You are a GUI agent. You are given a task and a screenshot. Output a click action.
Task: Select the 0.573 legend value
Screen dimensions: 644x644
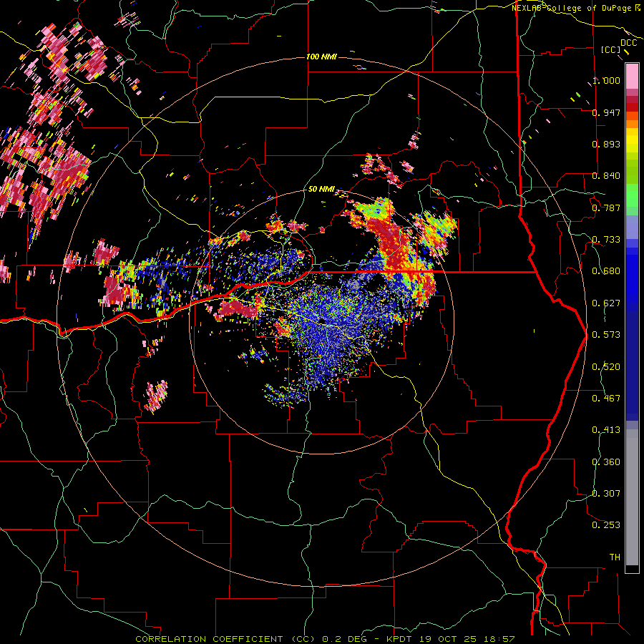[x=606, y=335]
